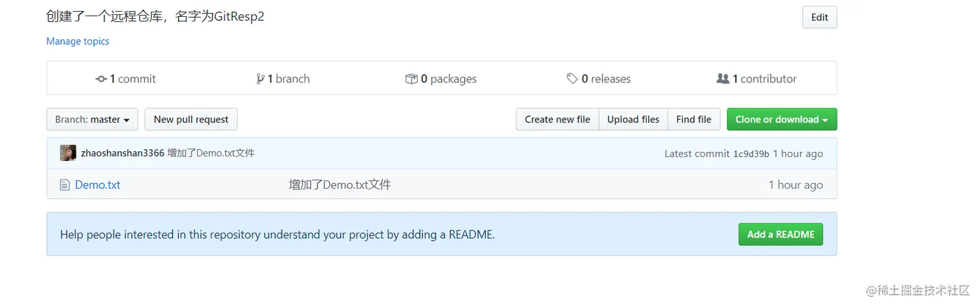Click the branch icon beside 1 branch
The width and height of the screenshot is (980, 307).
pyautogui.click(x=261, y=79)
